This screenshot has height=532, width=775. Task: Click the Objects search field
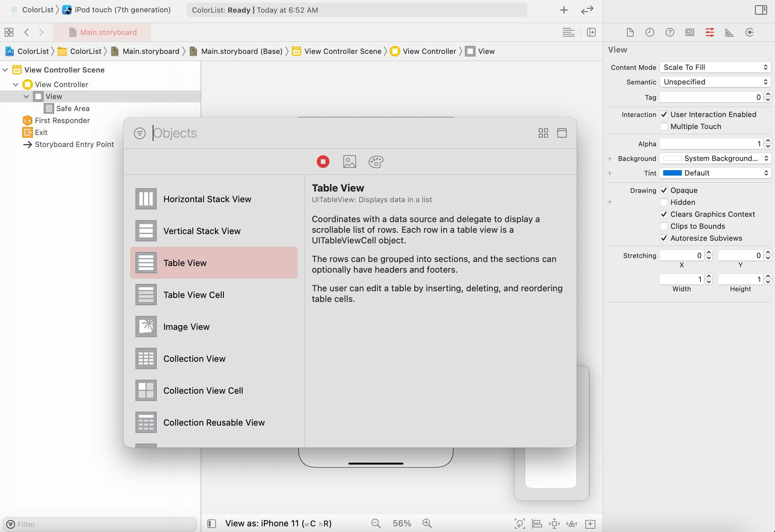click(x=334, y=133)
